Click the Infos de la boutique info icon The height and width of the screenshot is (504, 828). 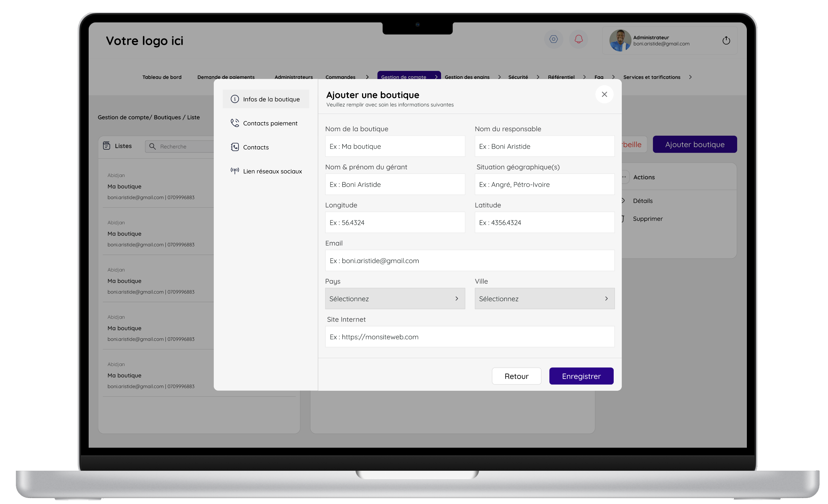pos(235,99)
